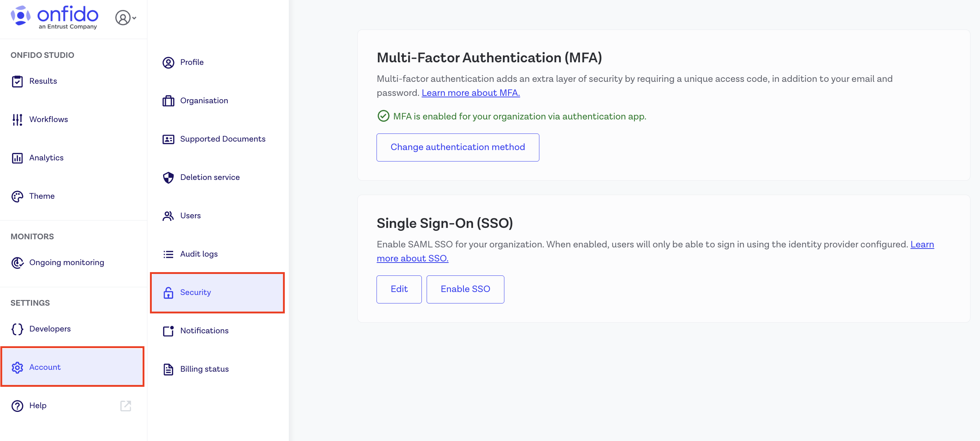Open the Workflows menu label
980x441 pixels.
point(49,119)
